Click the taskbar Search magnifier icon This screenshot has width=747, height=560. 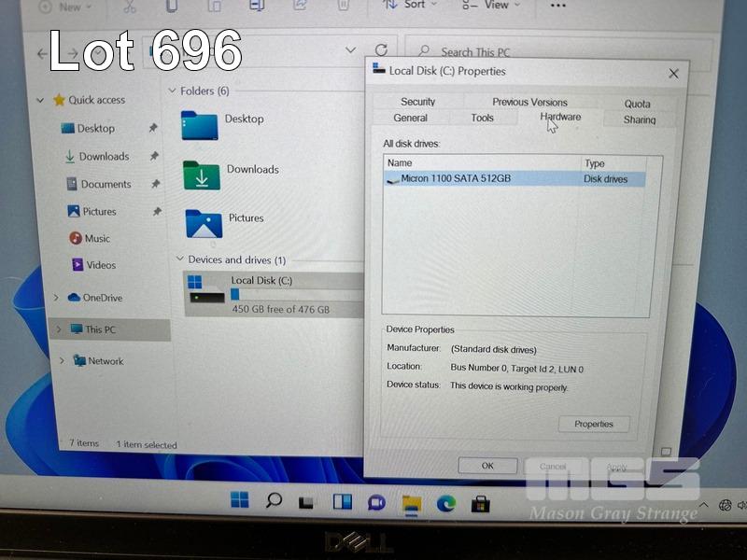point(274,501)
